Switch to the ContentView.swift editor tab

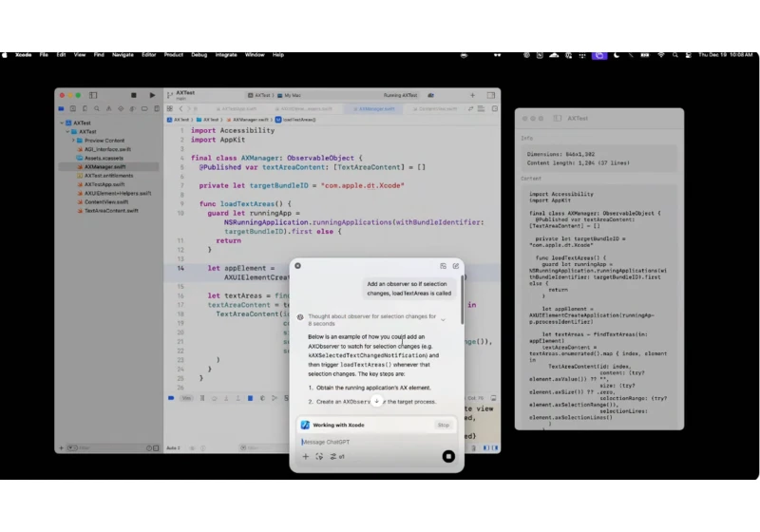(434, 108)
